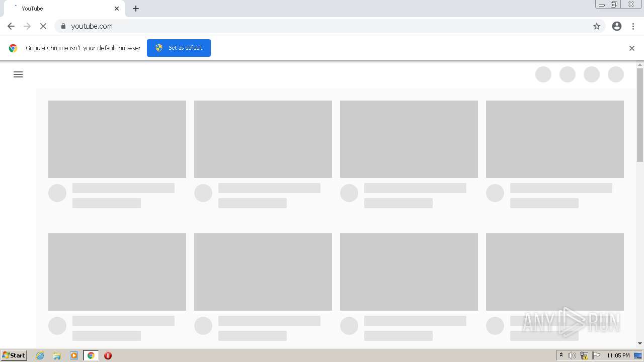Open Chrome's three-dot customize menu
644x362 pixels.
(633, 26)
